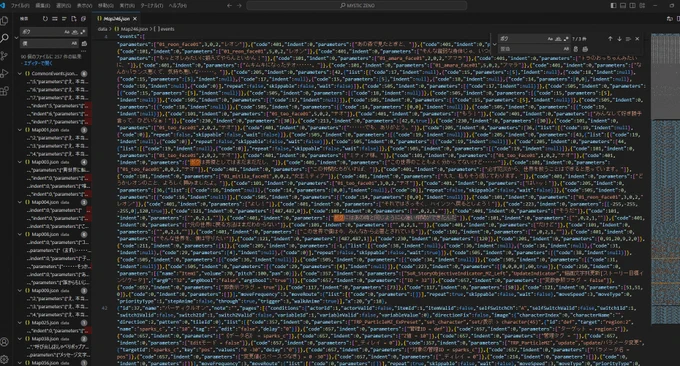Select the Map246.json editor tab

(117, 19)
